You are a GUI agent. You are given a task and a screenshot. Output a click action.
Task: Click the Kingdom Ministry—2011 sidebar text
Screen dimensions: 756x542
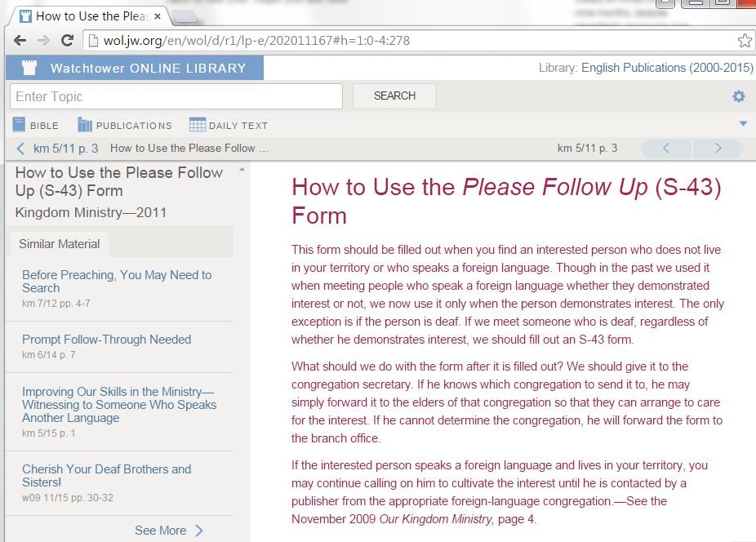(x=91, y=213)
